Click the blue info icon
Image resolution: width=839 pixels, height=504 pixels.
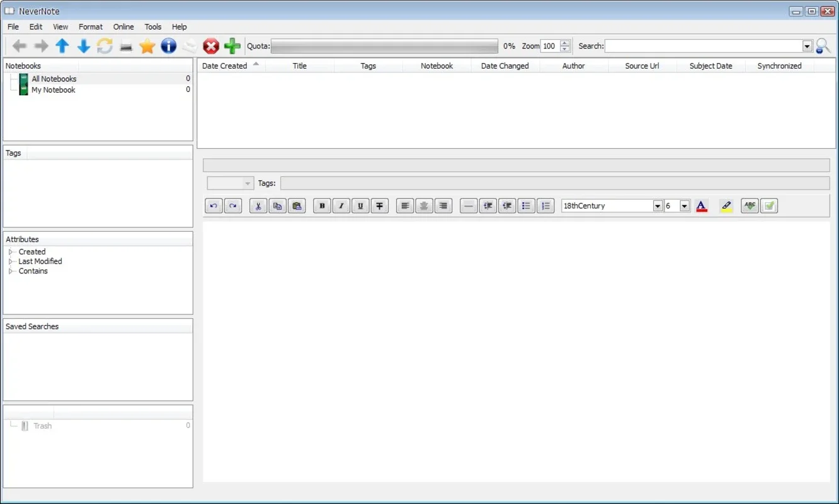[x=168, y=46]
